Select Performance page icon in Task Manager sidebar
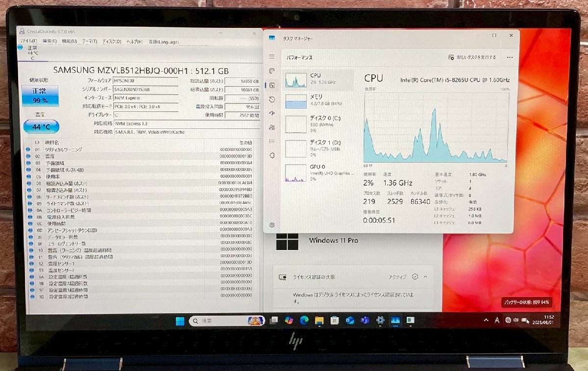This screenshot has width=588, height=371. click(x=272, y=85)
